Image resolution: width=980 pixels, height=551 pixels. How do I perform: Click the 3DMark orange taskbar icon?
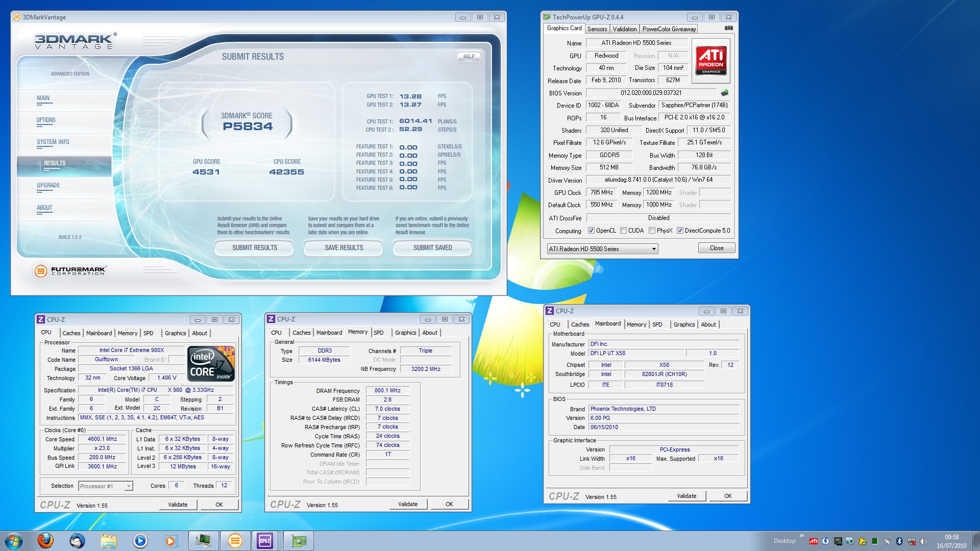[235, 540]
